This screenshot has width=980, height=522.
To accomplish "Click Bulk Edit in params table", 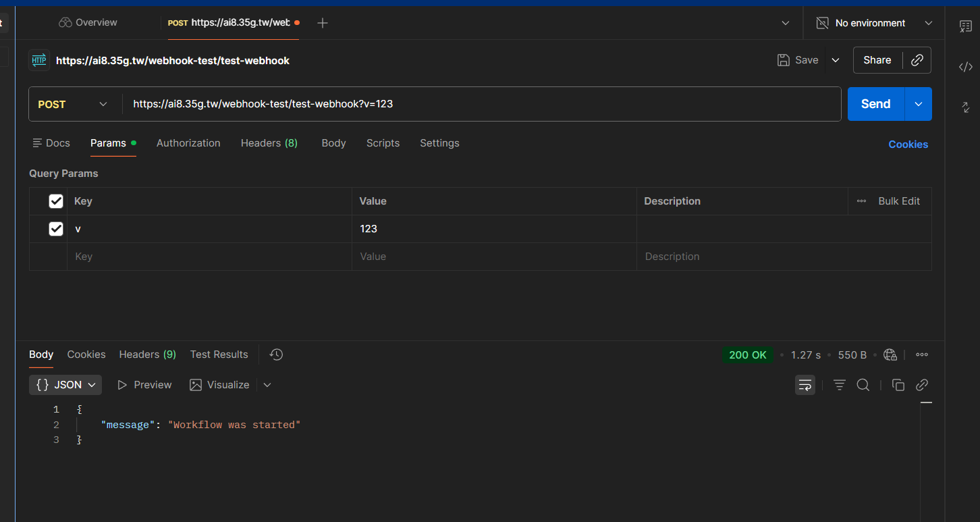I will pos(898,201).
